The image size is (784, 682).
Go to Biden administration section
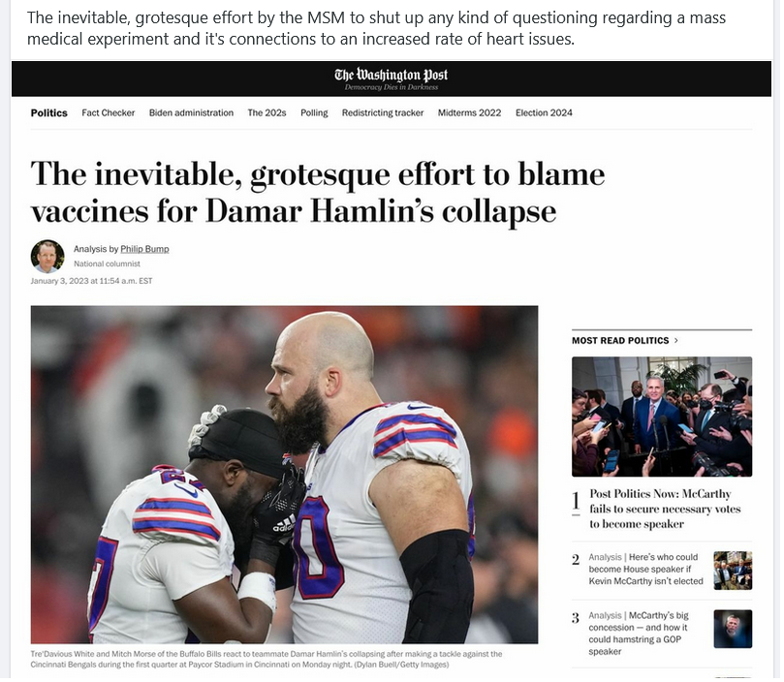point(192,113)
